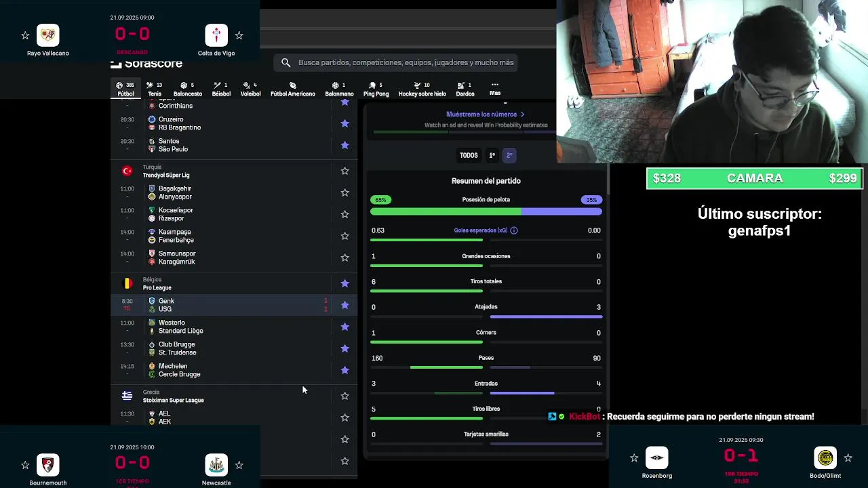Screen dimensions: 868x488
Task: Open the Hockey sobre hielo icon
Action: [x=422, y=89]
